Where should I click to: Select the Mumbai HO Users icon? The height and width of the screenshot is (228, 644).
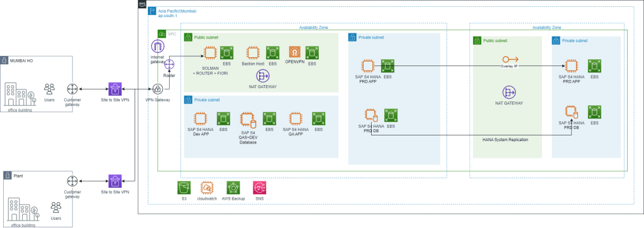tap(49, 88)
